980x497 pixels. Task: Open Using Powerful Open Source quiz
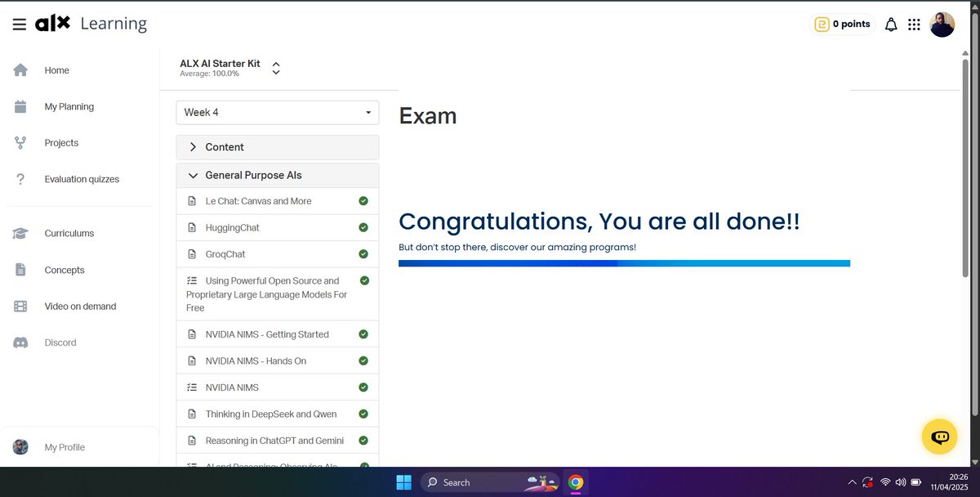[x=278, y=294]
